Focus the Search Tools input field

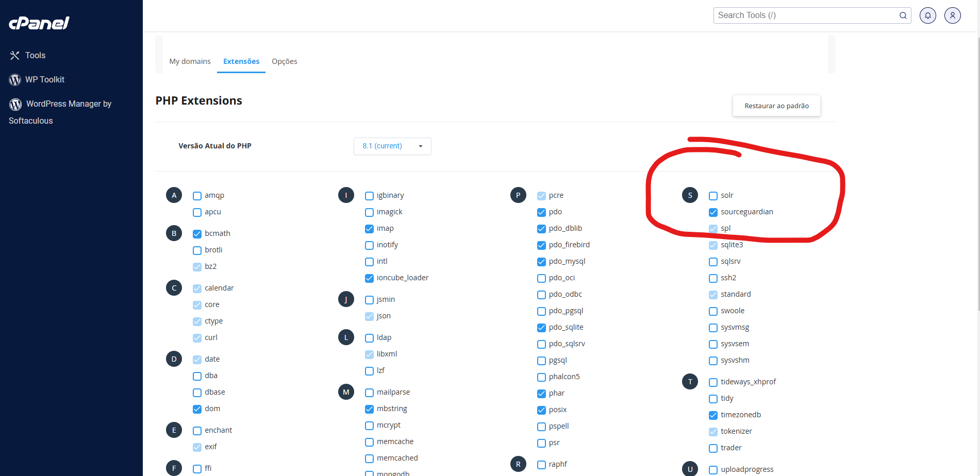tap(804, 15)
